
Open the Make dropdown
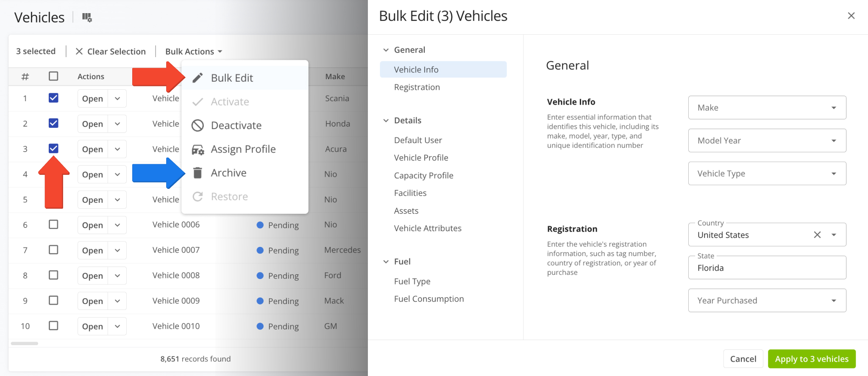pos(767,108)
